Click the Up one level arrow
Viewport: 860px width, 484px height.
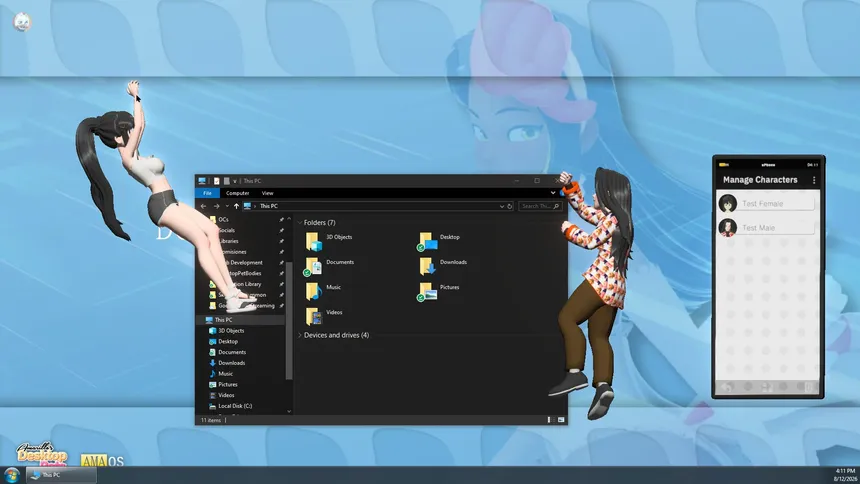pos(236,206)
